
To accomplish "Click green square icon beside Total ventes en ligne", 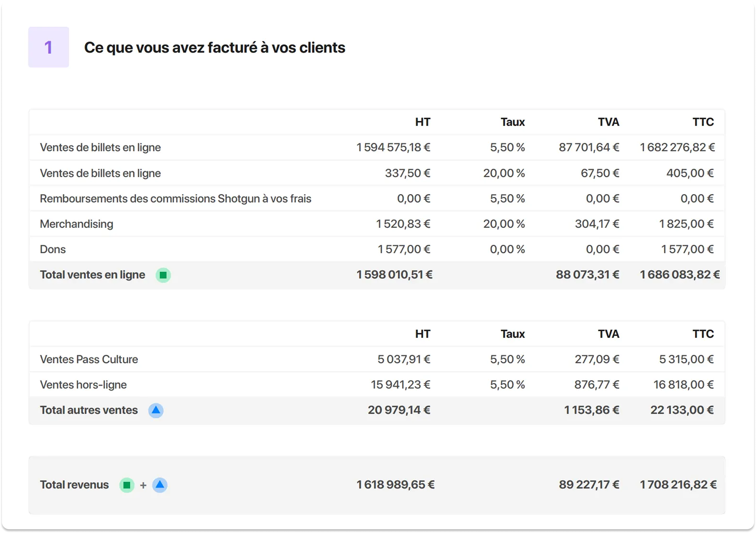I will [x=163, y=275].
